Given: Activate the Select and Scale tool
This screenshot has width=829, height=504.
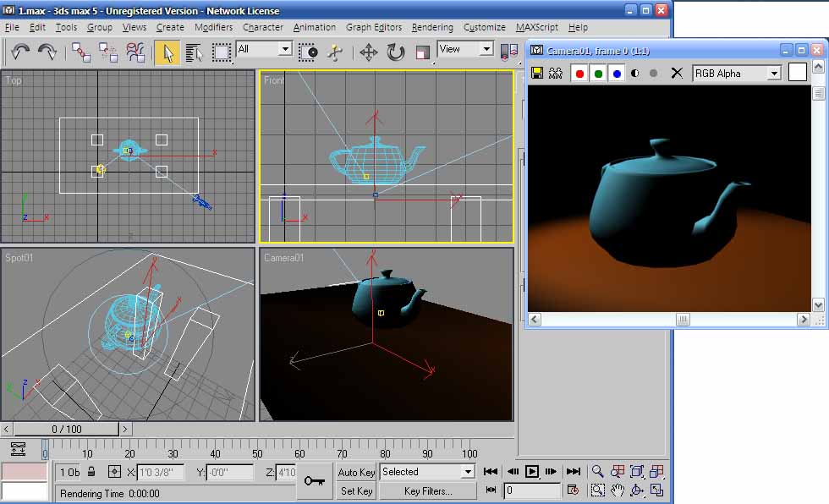Looking at the screenshot, I should (422, 52).
